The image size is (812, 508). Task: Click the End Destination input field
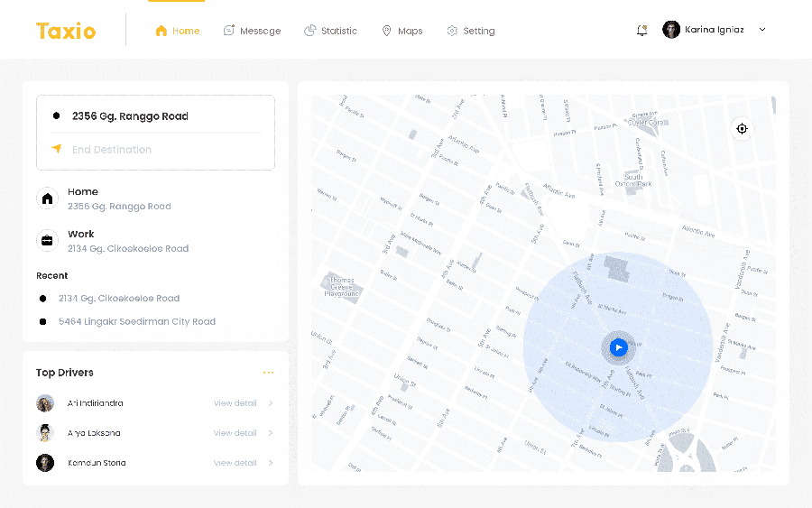(155, 150)
